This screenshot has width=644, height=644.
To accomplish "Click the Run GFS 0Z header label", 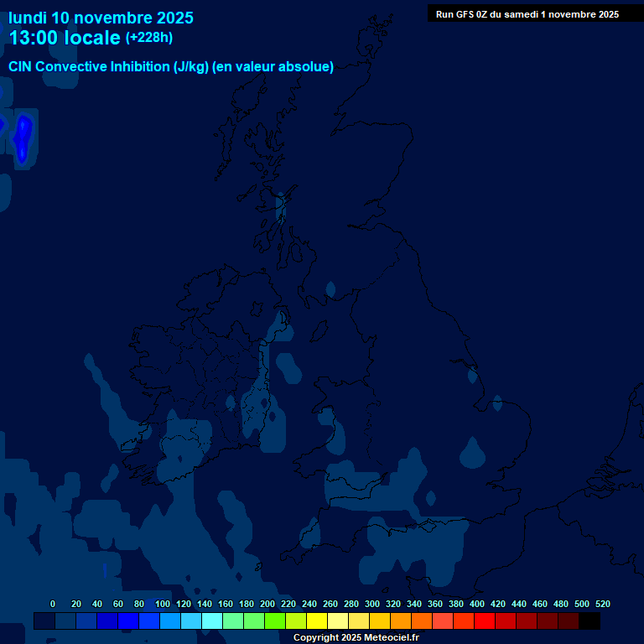I will click(527, 14).
